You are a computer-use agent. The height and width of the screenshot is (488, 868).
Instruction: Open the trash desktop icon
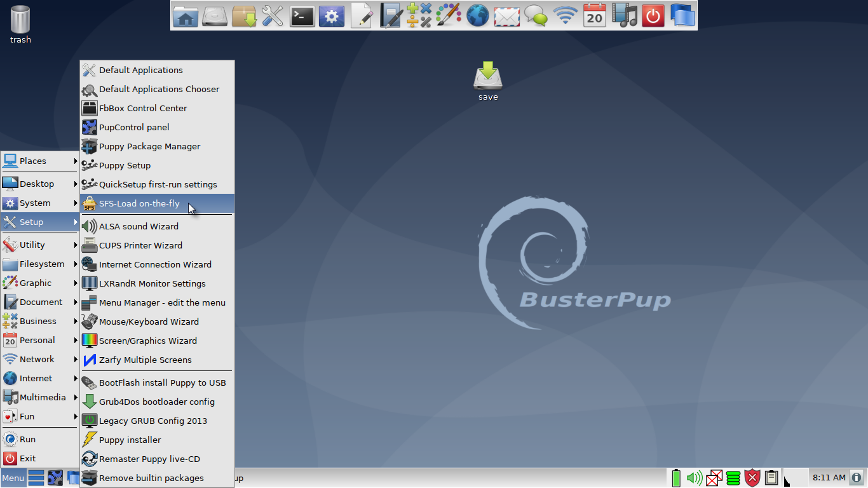(x=20, y=24)
